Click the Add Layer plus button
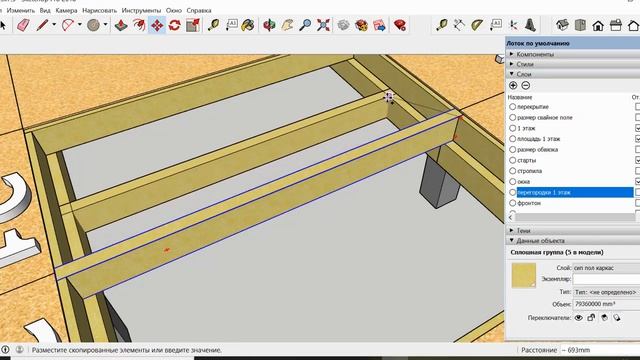The height and width of the screenshot is (360, 640). tap(513, 85)
